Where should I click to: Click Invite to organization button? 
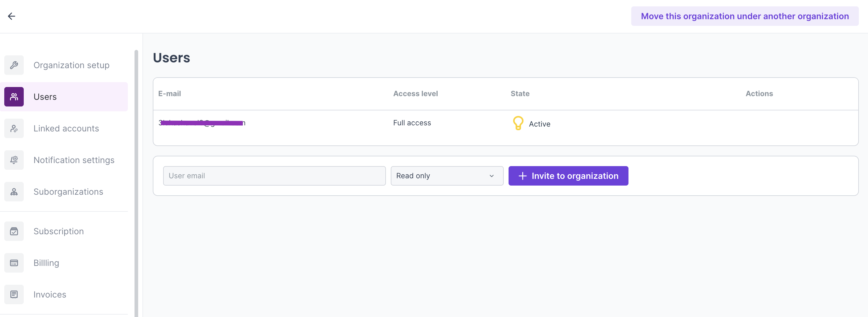pyautogui.click(x=568, y=176)
